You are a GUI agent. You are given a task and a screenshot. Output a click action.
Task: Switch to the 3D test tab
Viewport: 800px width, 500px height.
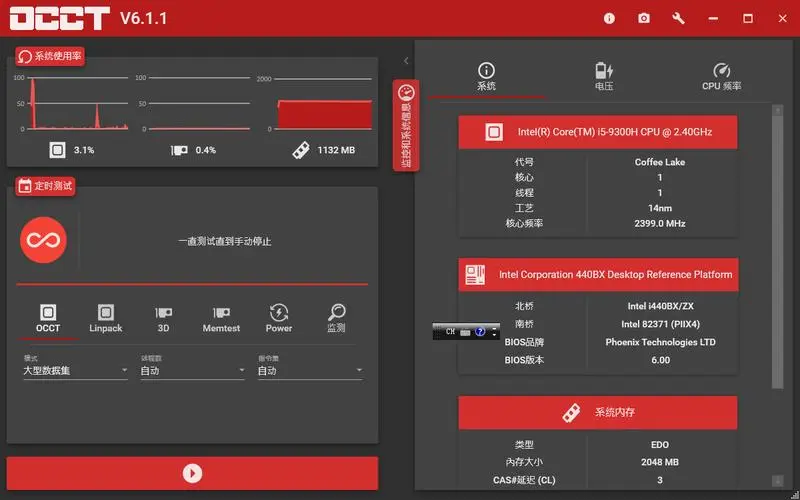click(x=163, y=318)
